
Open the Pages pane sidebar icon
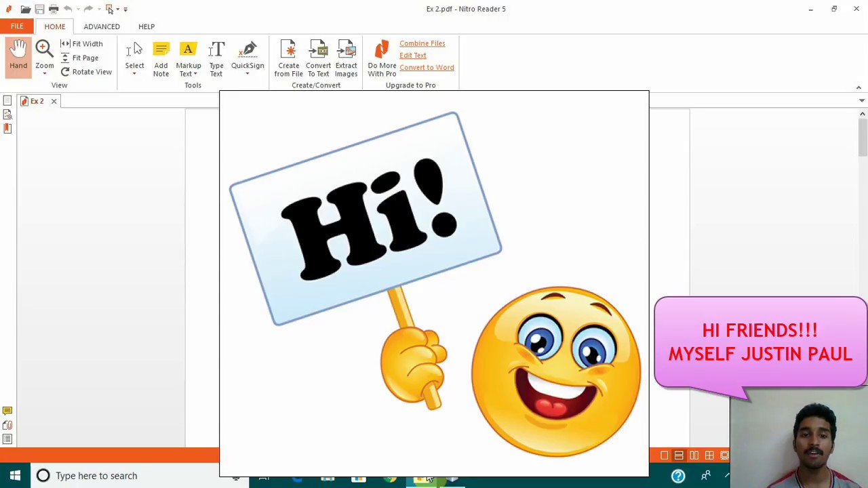7,101
